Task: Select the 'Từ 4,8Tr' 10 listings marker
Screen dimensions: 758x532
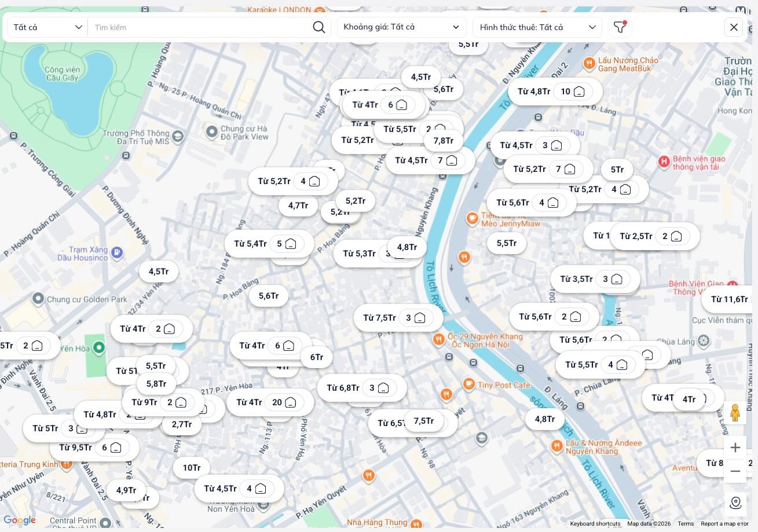Action: (555, 91)
